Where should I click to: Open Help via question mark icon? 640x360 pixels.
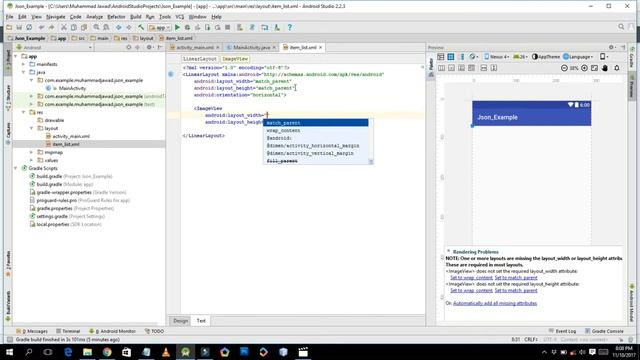289,27
